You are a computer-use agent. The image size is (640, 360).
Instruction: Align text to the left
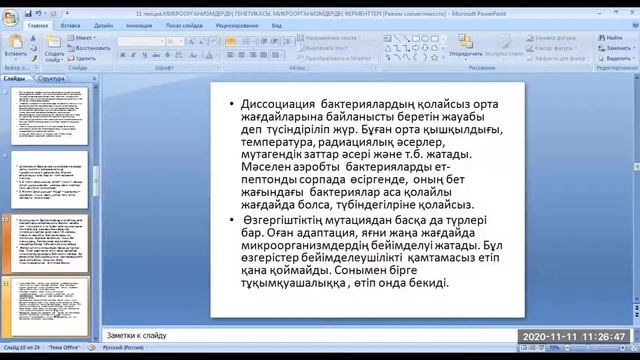[x=230, y=55]
